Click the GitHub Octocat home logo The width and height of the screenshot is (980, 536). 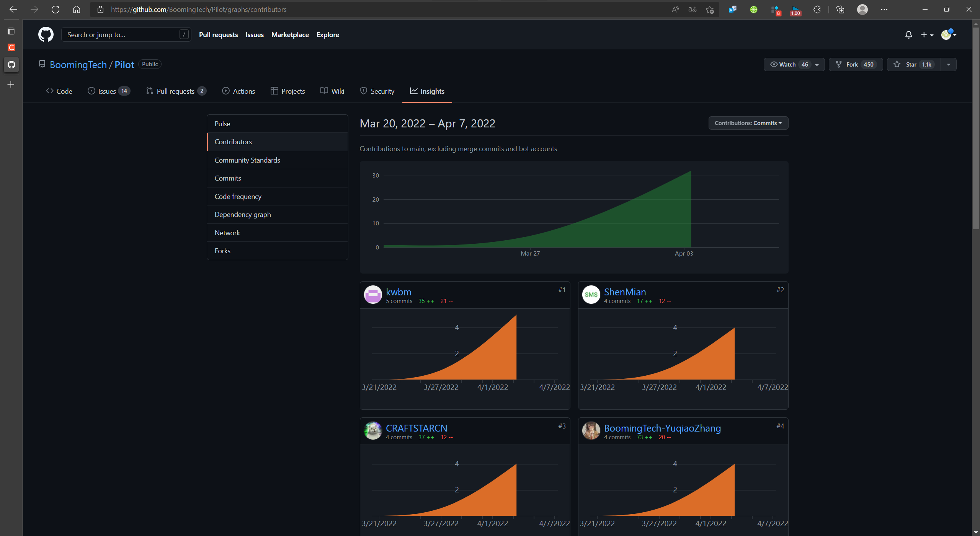point(46,34)
